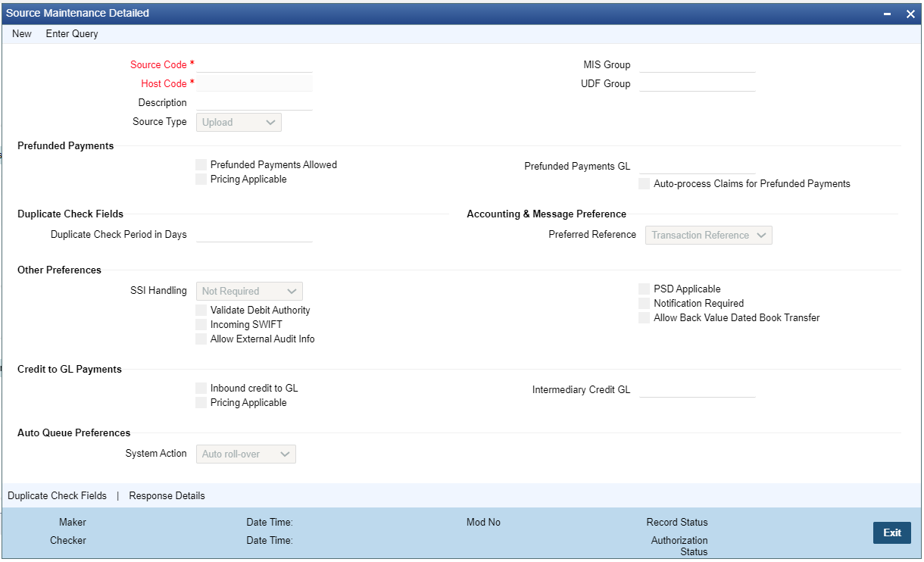Image resolution: width=924 pixels, height=562 pixels.
Task: Click the Description input field
Action: (x=254, y=102)
